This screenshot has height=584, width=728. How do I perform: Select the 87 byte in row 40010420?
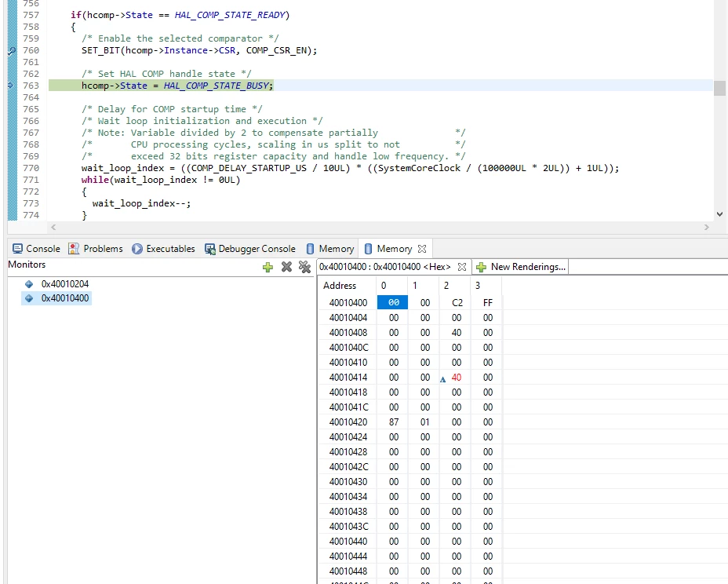[x=394, y=422]
